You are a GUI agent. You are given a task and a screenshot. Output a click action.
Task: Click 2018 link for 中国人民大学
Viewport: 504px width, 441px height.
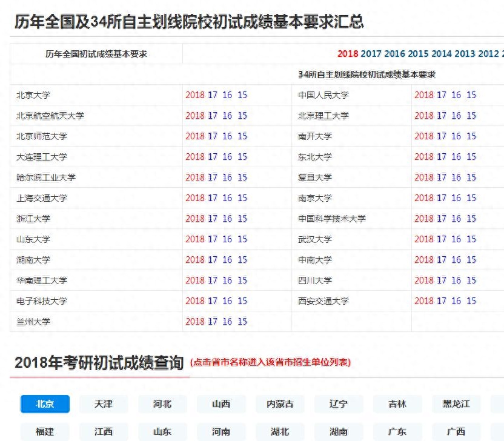click(x=424, y=95)
